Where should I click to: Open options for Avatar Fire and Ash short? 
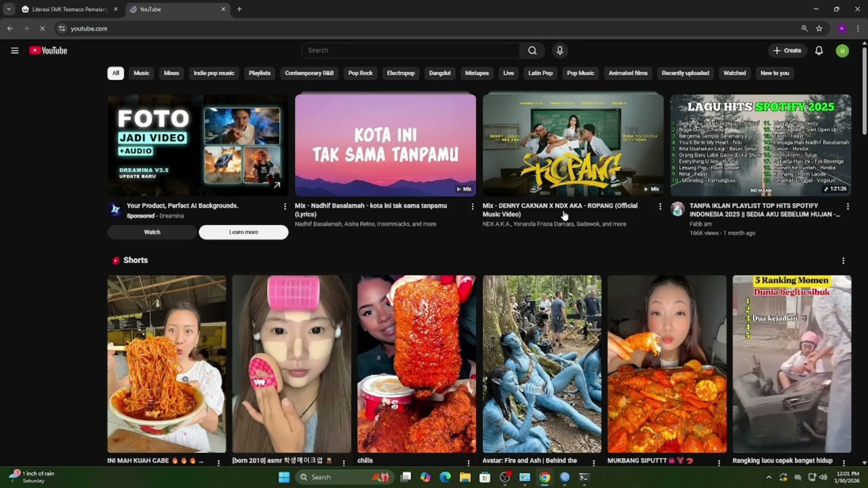594,463
